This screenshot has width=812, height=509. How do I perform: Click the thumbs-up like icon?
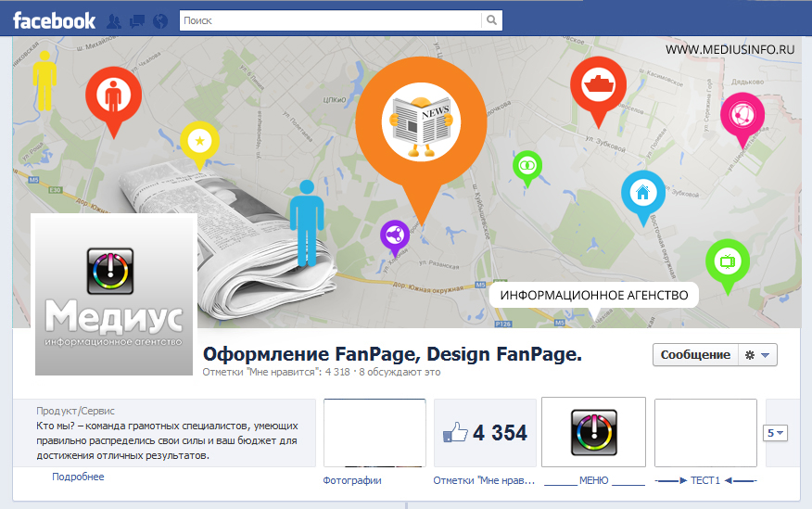[455, 433]
